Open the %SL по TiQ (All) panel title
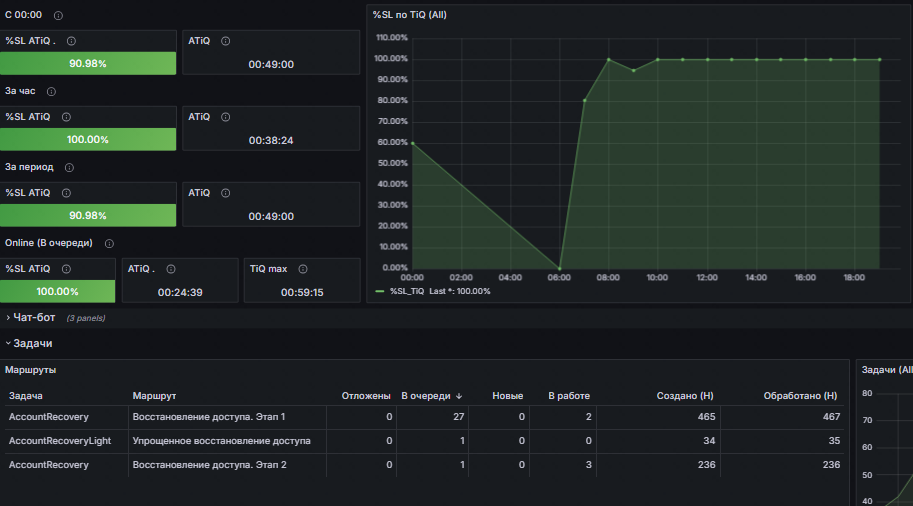 tap(409, 15)
